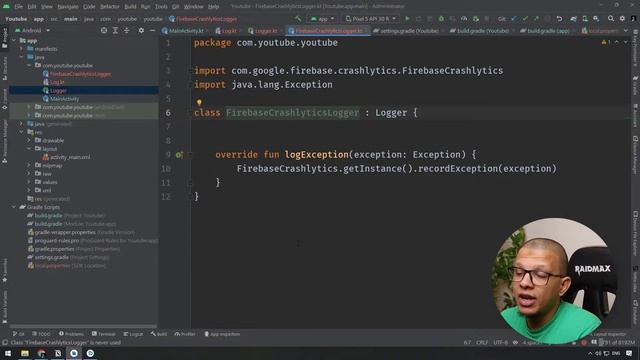Viewport: 640px width, 360px height.
Task: Open the Device Manager phone icon
Action: click(585, 19)
